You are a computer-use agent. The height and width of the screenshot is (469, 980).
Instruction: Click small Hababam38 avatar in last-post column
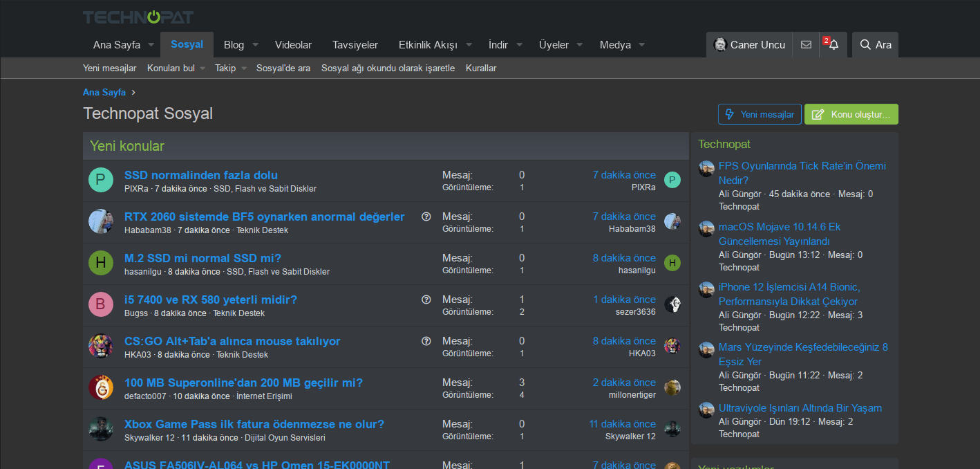[672, 221]
